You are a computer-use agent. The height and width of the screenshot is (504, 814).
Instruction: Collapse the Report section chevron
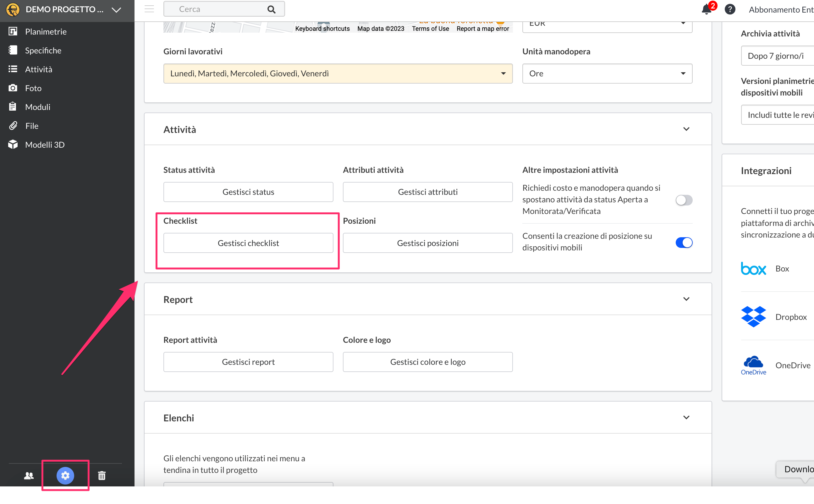click(686, 299)
